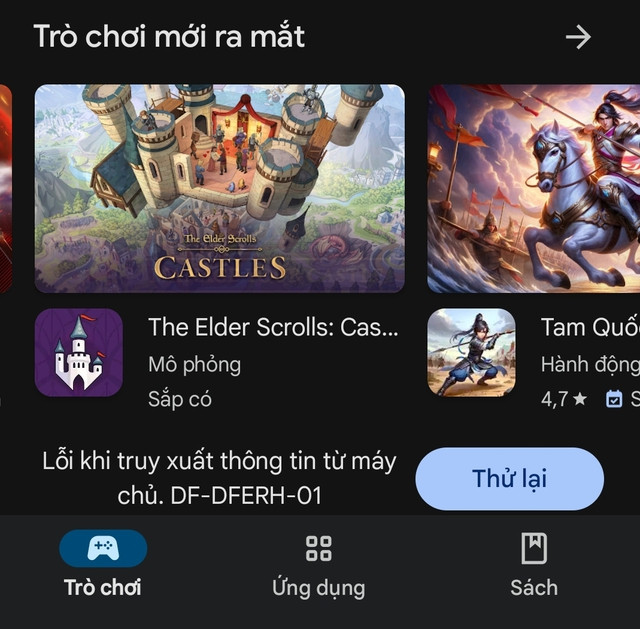Open the Trò chơi mới ra mắt heading
This screenshot has height=629, width=640.
coord(169,37)
